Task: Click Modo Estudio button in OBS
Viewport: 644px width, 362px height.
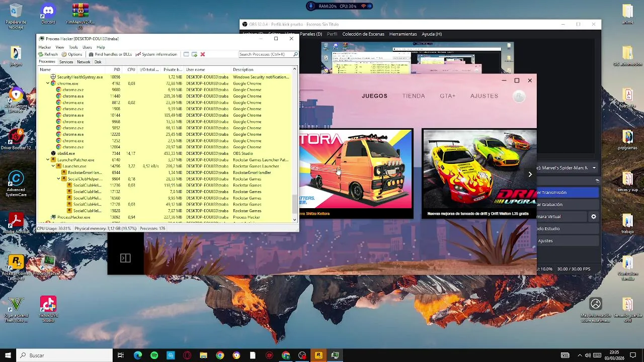Action: pos(568,229)
